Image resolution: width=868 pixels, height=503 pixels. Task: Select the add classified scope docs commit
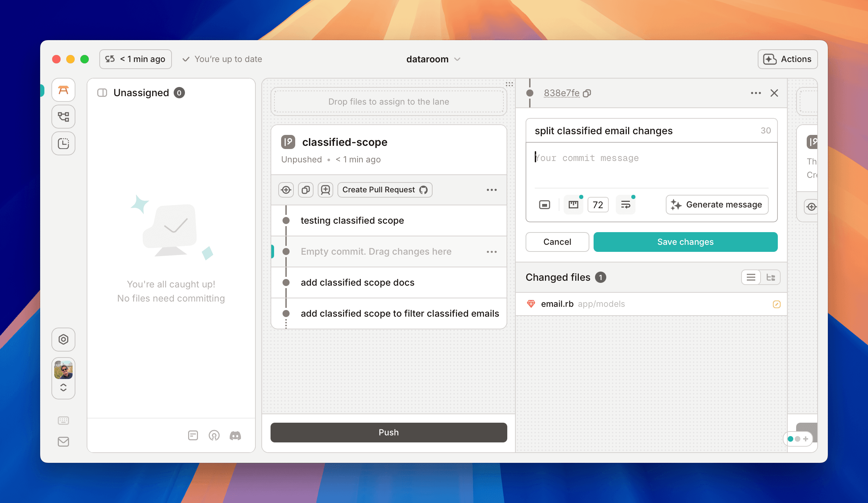[x=357, y=282]
